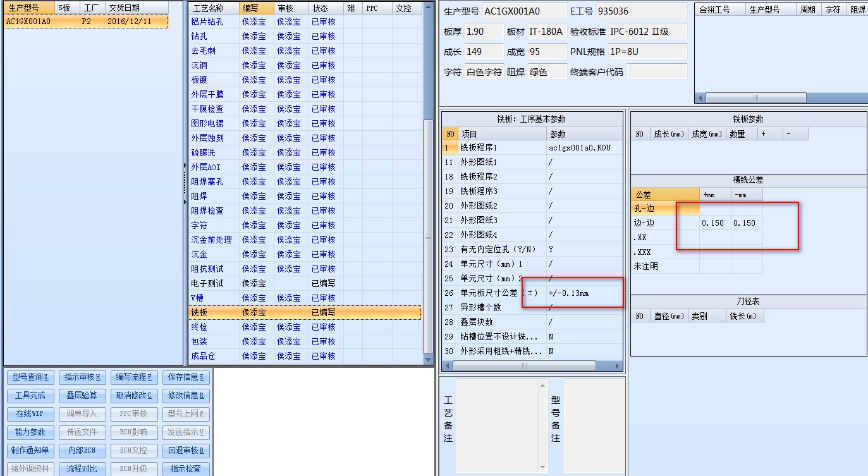Open the 内部ECN button

coord(83,451)
